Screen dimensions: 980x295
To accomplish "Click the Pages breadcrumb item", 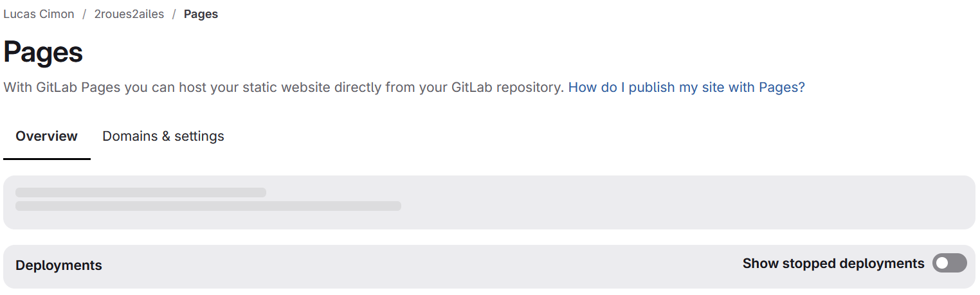I will 201,13.
